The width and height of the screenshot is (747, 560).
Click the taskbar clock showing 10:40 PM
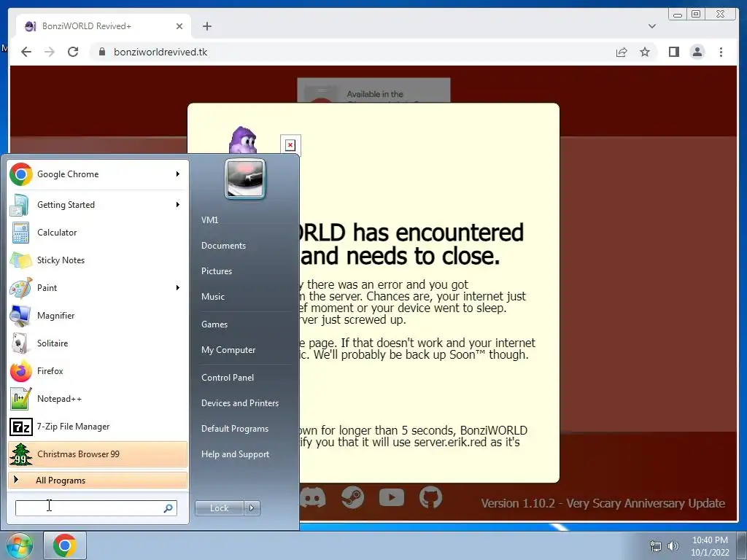click(710, 546)
